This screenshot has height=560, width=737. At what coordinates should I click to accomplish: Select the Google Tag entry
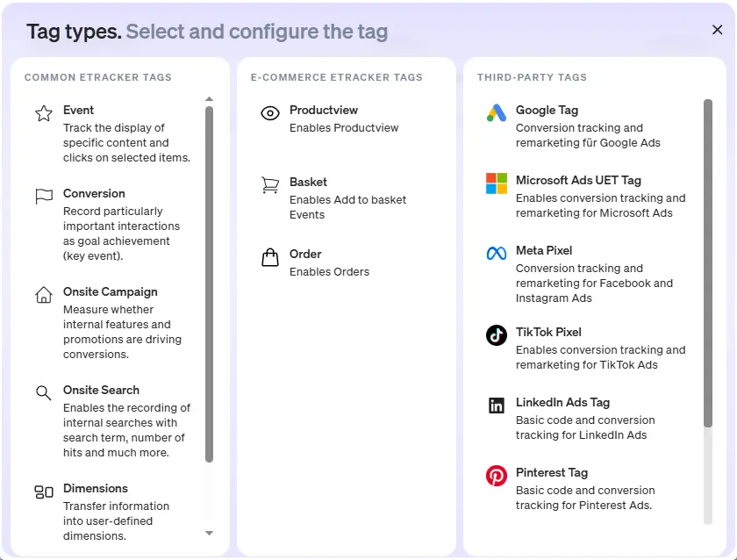coord(570,123)
